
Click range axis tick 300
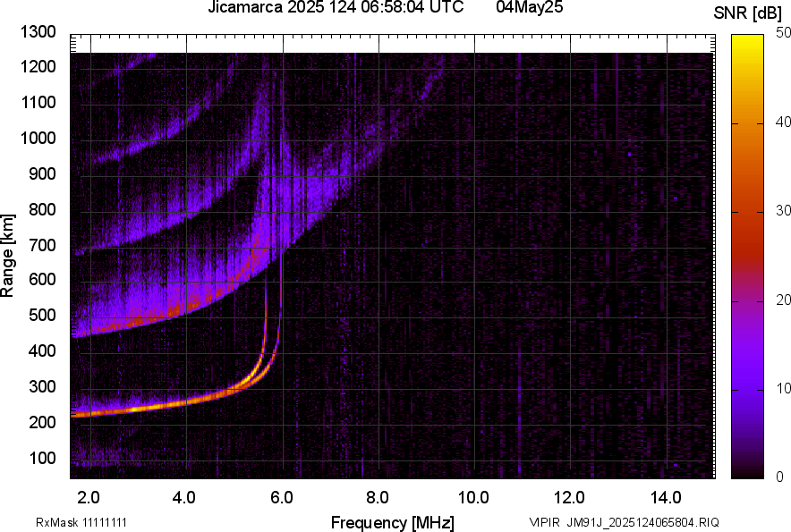tap(42, 386)
